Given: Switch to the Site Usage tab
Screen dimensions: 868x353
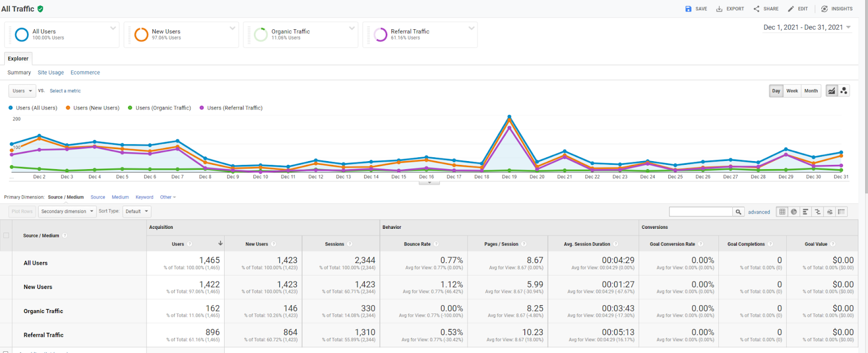Looking at the screenshot, I should [50, 73].
